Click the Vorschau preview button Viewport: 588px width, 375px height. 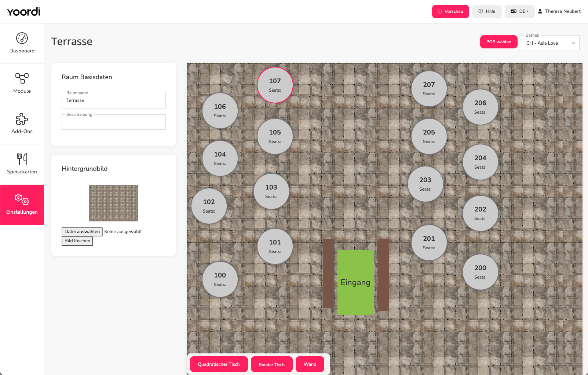click(x=450, y=11)
